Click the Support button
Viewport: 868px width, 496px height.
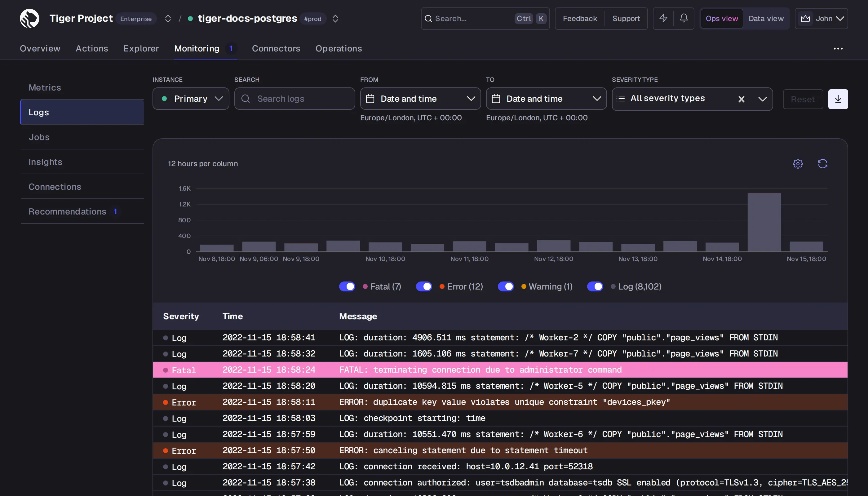click(626, 18)
